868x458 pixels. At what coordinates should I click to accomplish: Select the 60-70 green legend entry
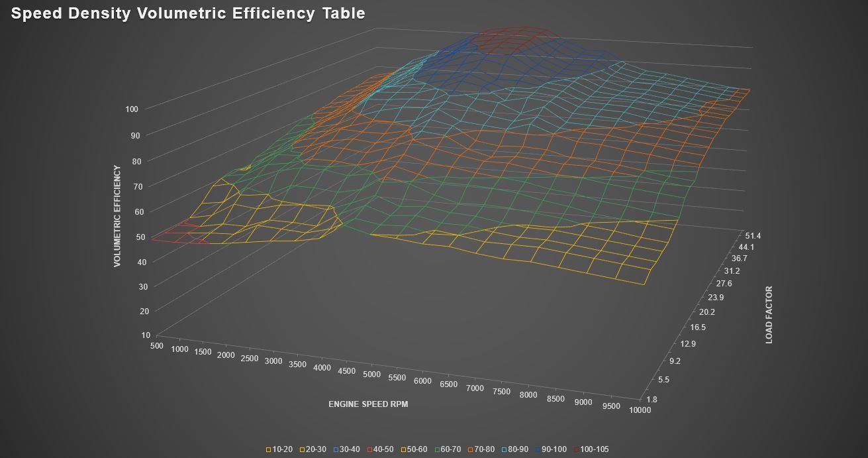450,449
